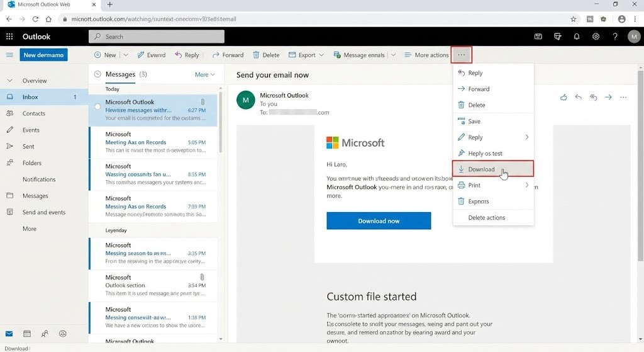The height and width of the screenshot is (352, 644).
Task: Collapse the Overview section chevron
Action: pos(10,81)
